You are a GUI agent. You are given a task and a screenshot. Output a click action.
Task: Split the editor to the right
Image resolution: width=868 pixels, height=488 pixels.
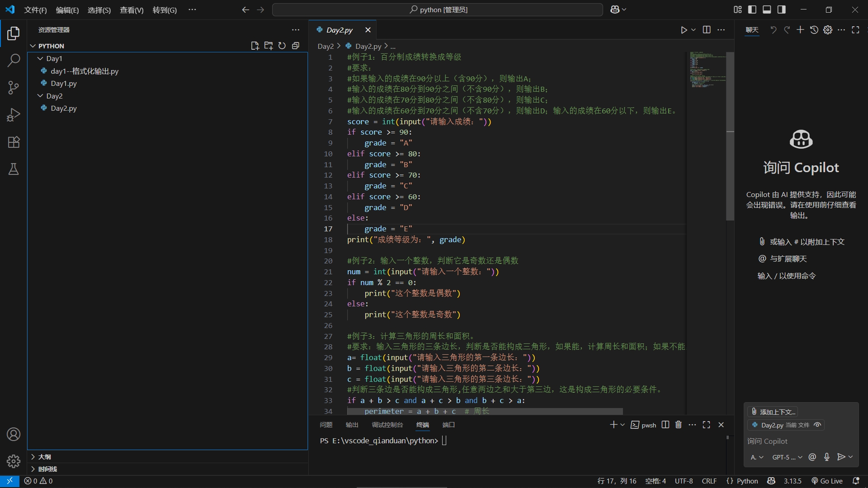click(x=707, y=30)
